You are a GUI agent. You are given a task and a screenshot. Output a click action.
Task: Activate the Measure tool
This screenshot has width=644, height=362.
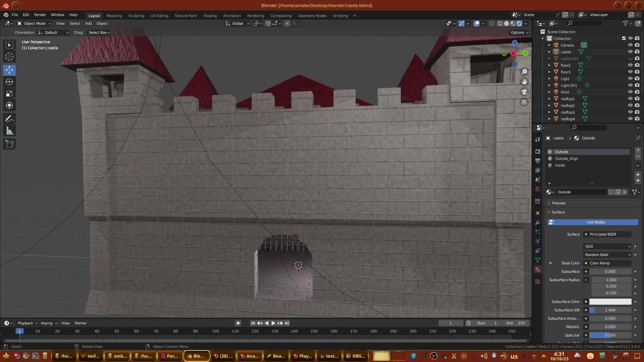tap(9, 131)
